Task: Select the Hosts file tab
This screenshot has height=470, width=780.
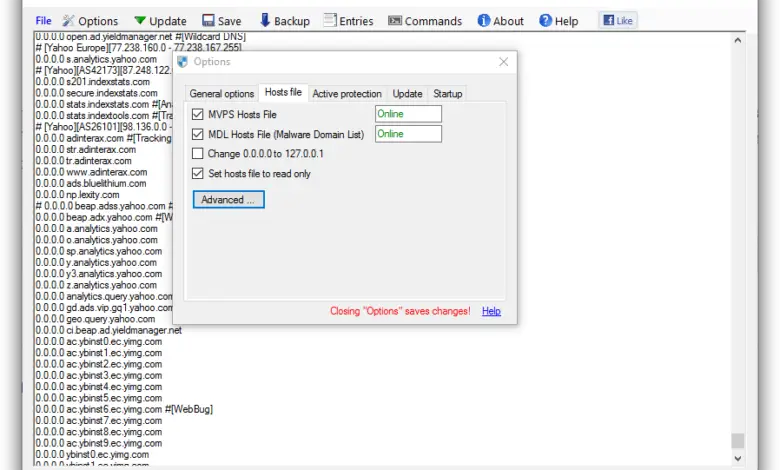Action: pos(283,93)
